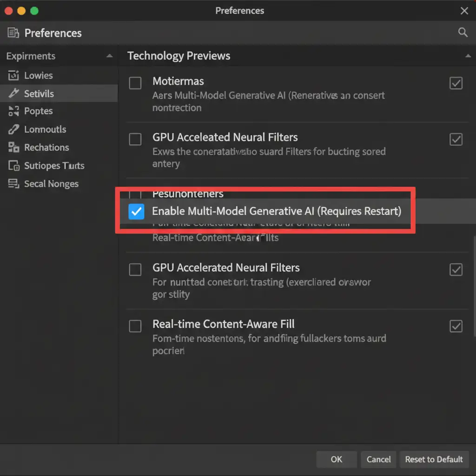Image resolution: width=476 pixels, height=476 pixels.
Task: Open the Secal Nonges category label
Action: 51,184
